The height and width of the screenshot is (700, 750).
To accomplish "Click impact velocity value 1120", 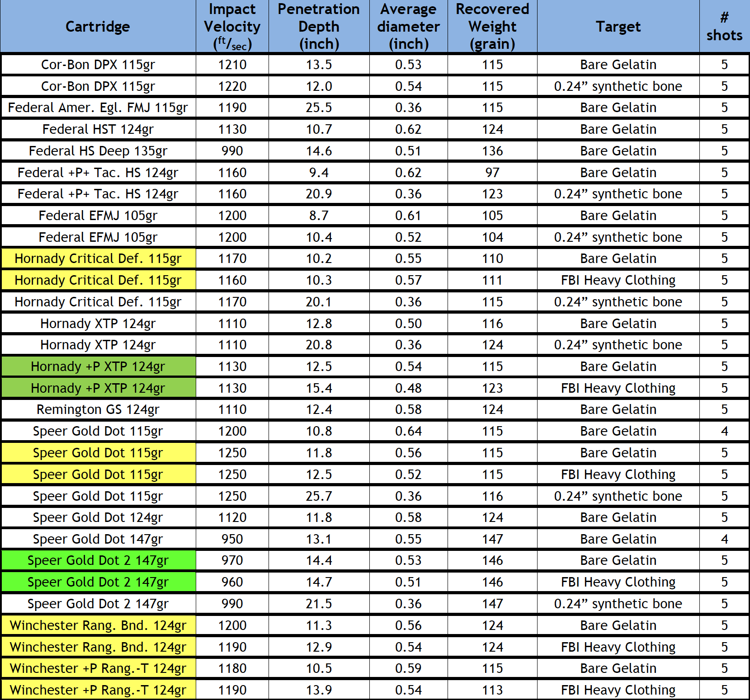I will pyautogui.click(x=232, y=517).
